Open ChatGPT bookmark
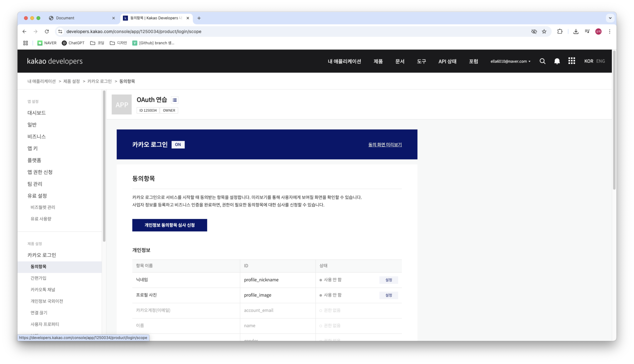 coord(73,43)
